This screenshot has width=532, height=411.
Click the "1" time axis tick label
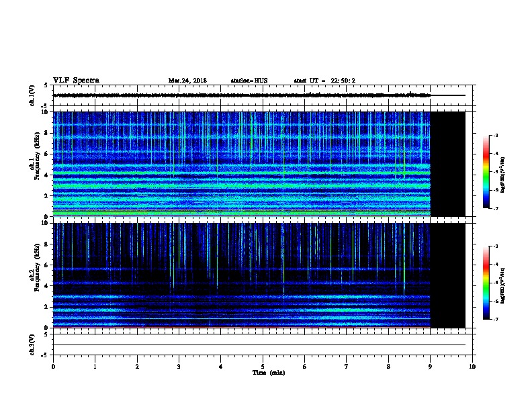(x=95, y=367)
